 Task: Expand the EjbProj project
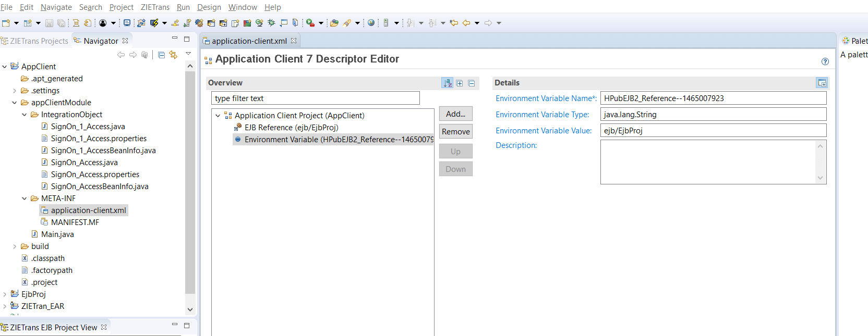pos(5,294)
